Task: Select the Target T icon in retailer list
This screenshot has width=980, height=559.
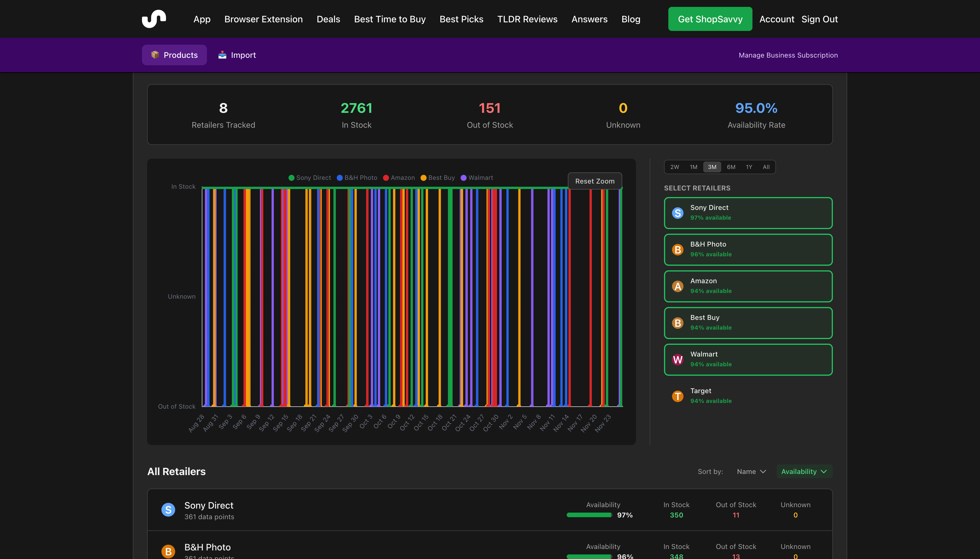Action: pos(677,396)
